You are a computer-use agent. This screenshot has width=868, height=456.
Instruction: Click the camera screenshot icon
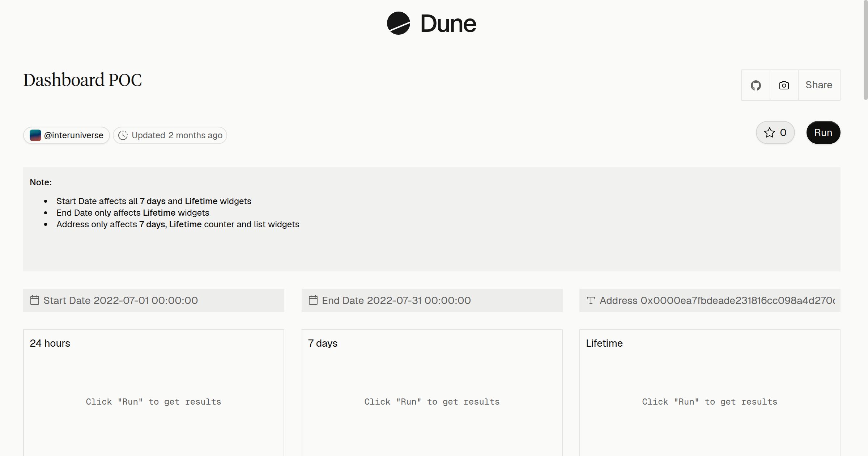point(784,85)
